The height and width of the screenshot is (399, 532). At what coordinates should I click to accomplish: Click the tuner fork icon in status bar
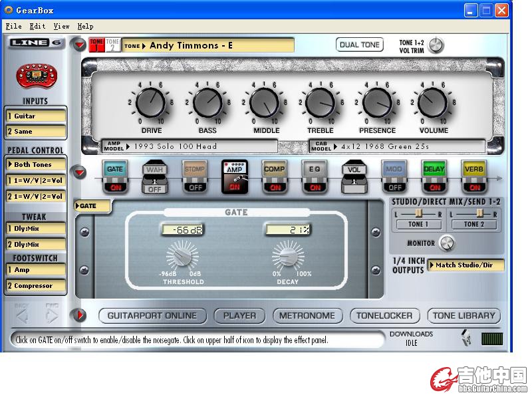467,338
